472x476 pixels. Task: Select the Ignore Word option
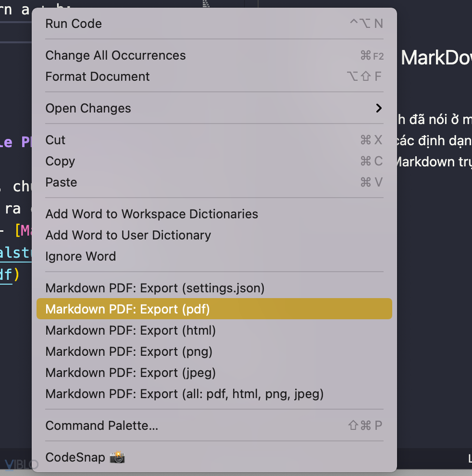(x=80, y=256)
